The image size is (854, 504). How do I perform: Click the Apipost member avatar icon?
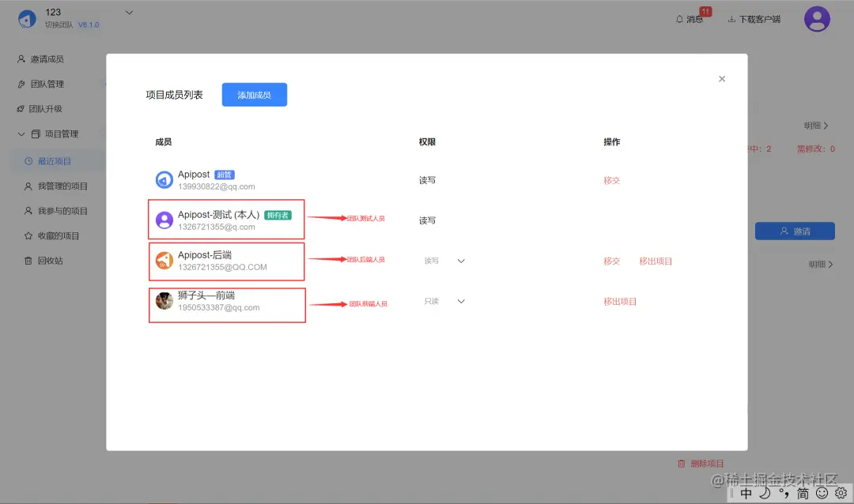(164, 179)
